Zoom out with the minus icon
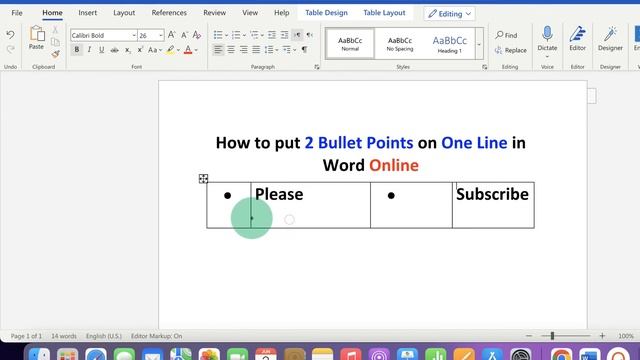The height and width of the screenshot is (360, 640). click(x=529, y=336)
